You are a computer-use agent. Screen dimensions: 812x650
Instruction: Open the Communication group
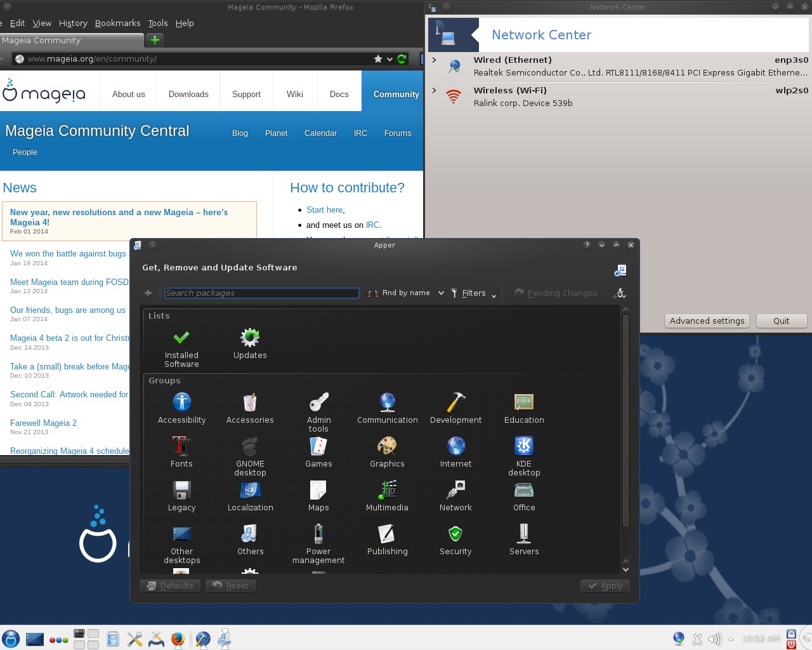tap(387, 408)
